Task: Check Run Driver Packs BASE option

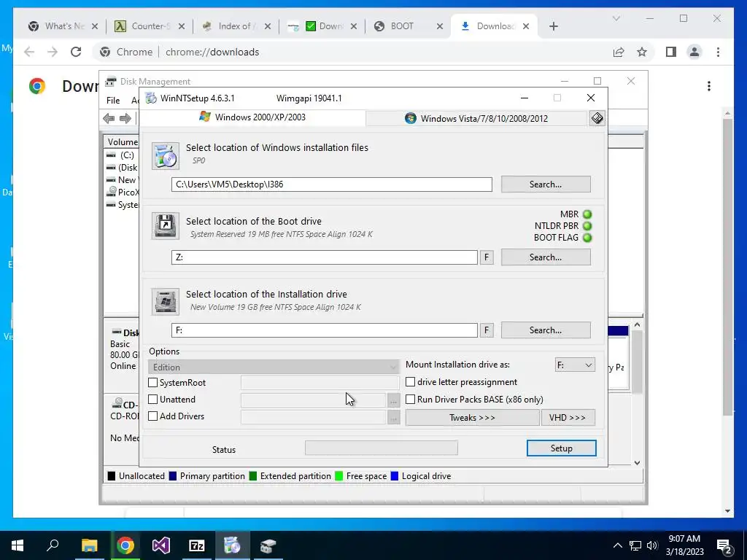Action: tap(410, 400)
